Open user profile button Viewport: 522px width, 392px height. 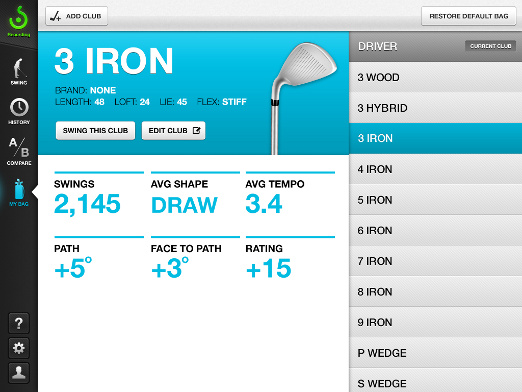(x=19, y=373)
